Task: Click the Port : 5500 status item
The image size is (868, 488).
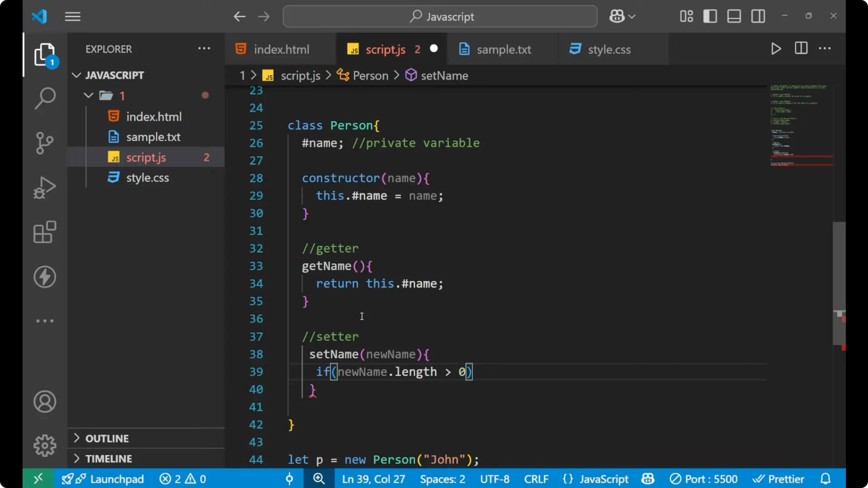Action: point(704,479)
